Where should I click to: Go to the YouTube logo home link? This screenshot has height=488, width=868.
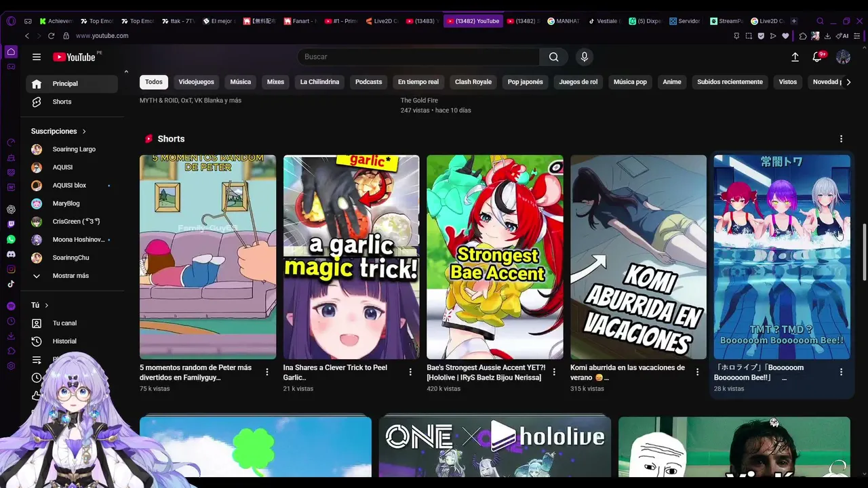75,57
